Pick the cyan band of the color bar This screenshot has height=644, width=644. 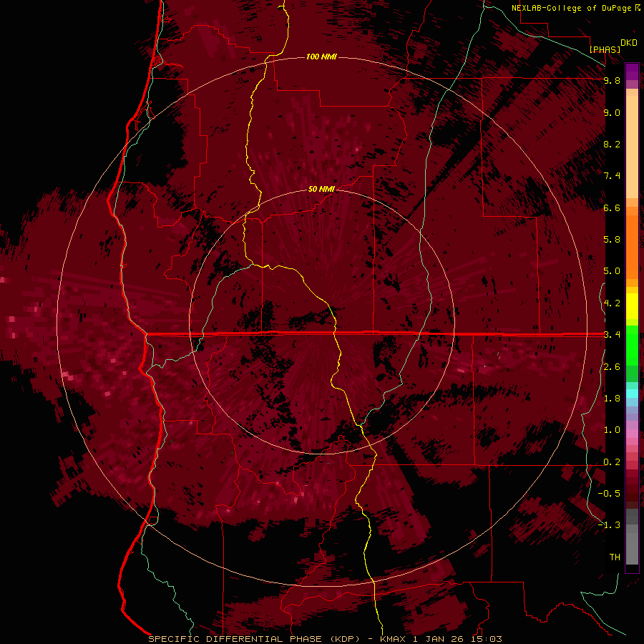(x=632, y=394)
